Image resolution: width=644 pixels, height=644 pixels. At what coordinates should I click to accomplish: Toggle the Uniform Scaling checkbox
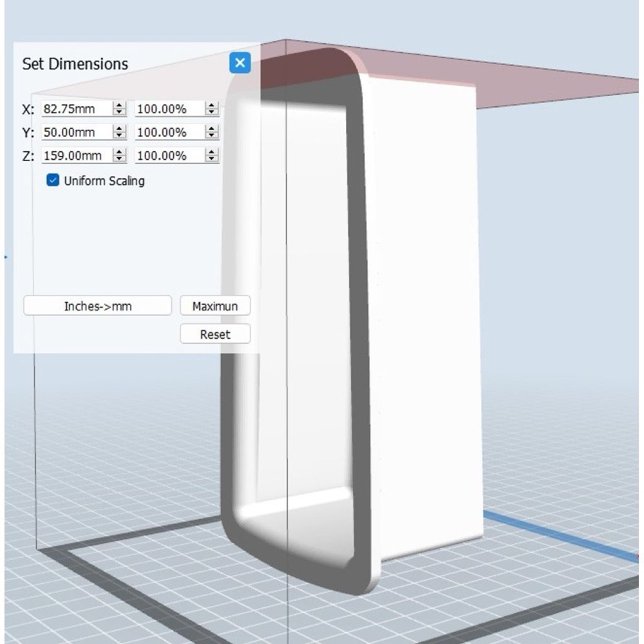click(x=53, y=180)
